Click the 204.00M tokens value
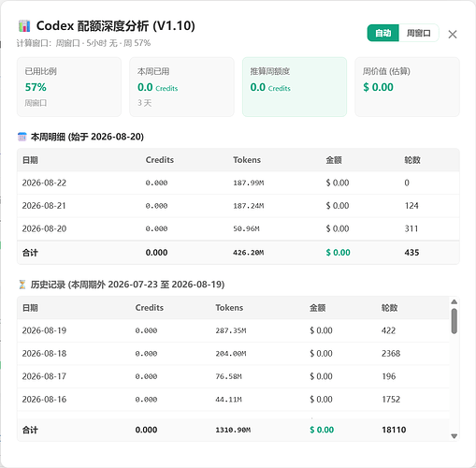 [231, 354]
